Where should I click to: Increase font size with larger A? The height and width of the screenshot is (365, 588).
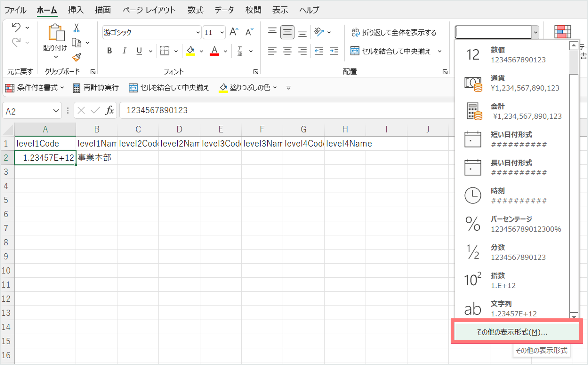coord(234,32)
